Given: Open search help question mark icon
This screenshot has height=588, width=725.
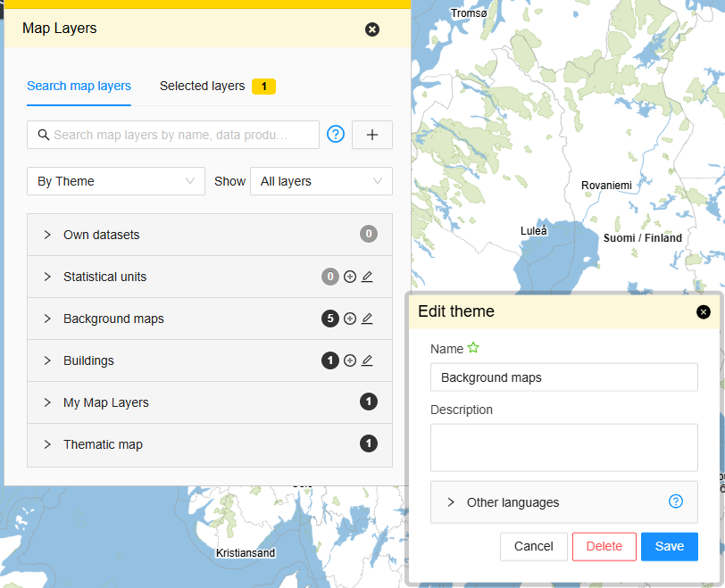Looking at the screenshot, I should (x=336, y=135).
